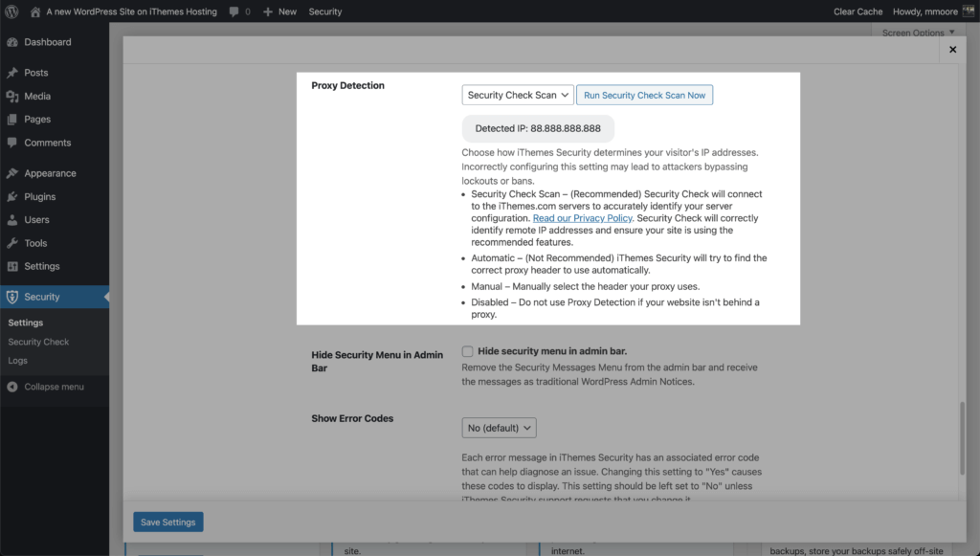Open the Show Error Codes dropdown
This screenshot has height=556, width=980.
[499, 428]
